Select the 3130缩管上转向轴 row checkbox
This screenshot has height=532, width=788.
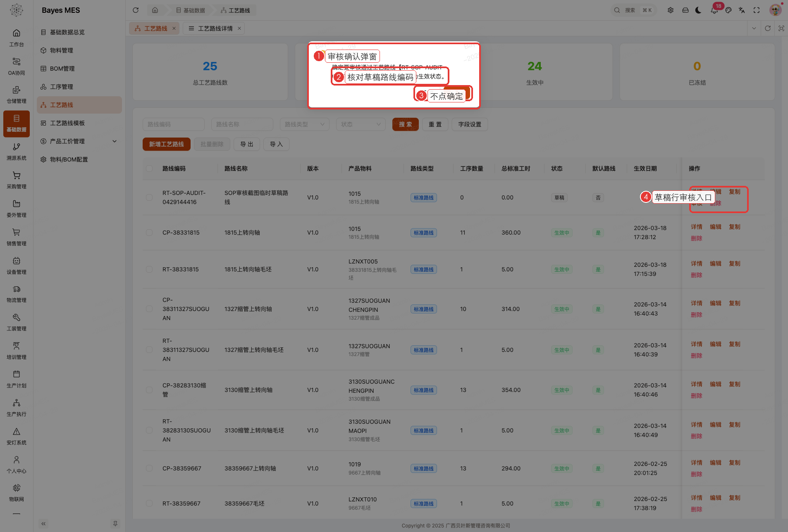click(149, 390)
